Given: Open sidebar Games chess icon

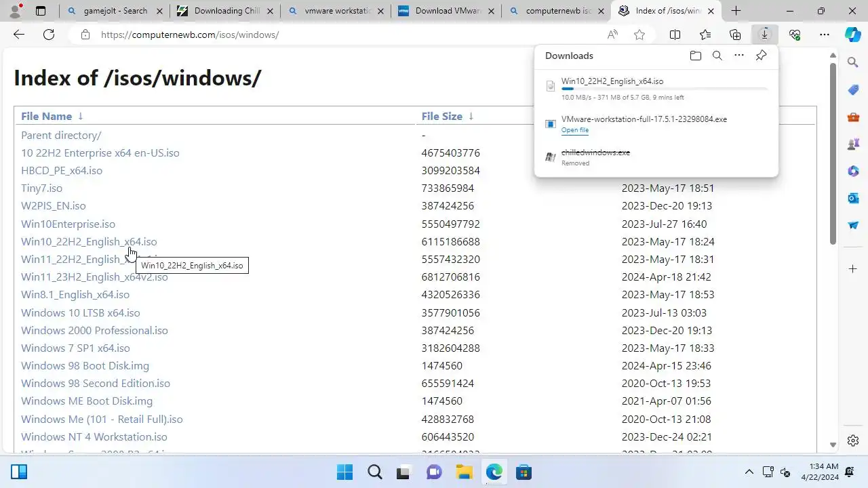Looking at the screenshot, I should click(x=853, y=144).
